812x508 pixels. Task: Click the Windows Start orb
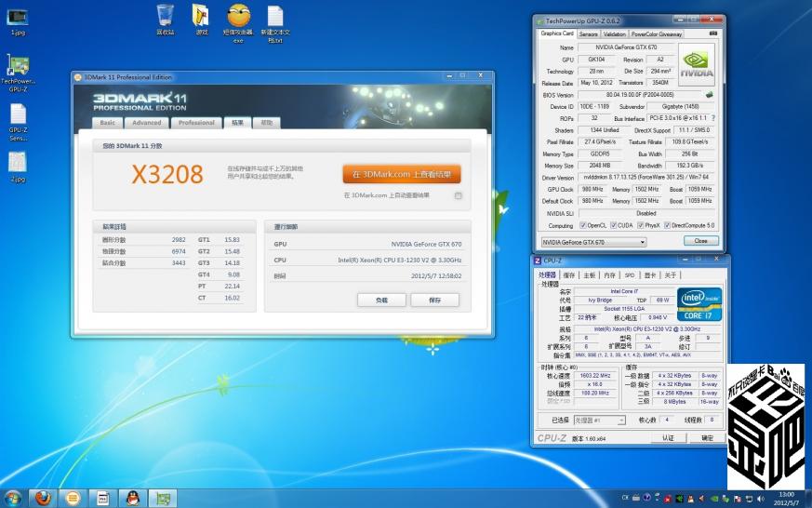pos(13,498)
